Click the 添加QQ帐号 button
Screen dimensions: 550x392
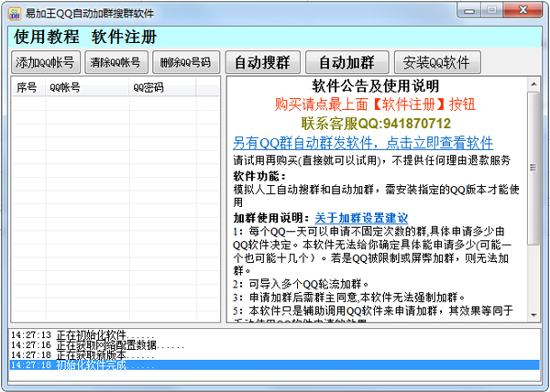click(x=47, y=62)
